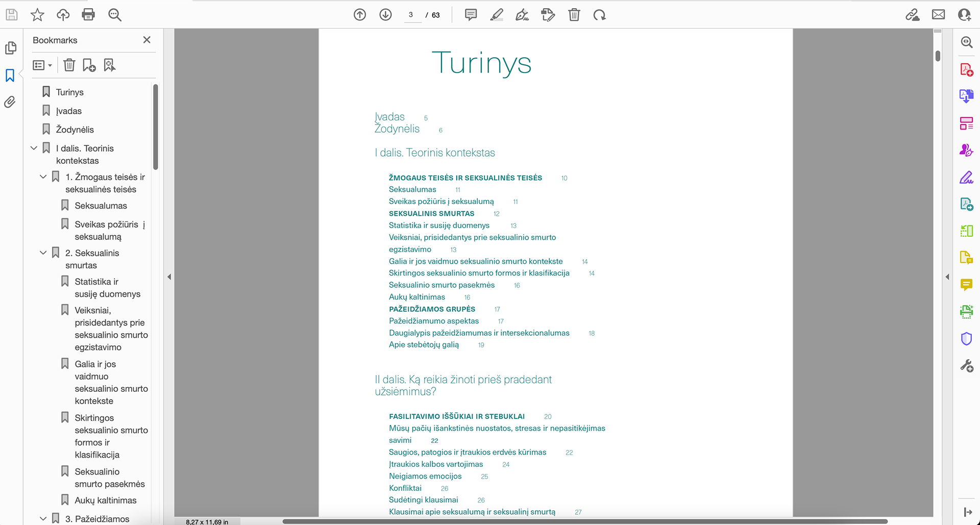Select the highlight text tool
The width and height of the screenshot is (980, 525).
pos(497,15)
